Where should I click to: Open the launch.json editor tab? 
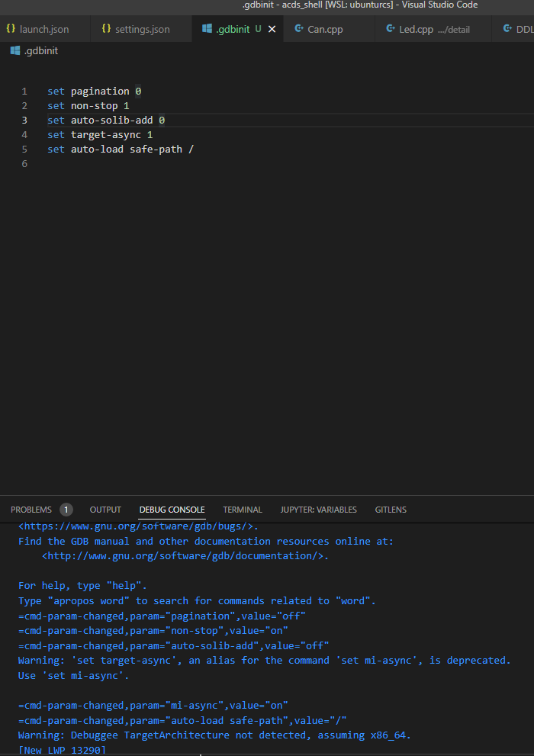pyautogui.click(x=42, y=29)
